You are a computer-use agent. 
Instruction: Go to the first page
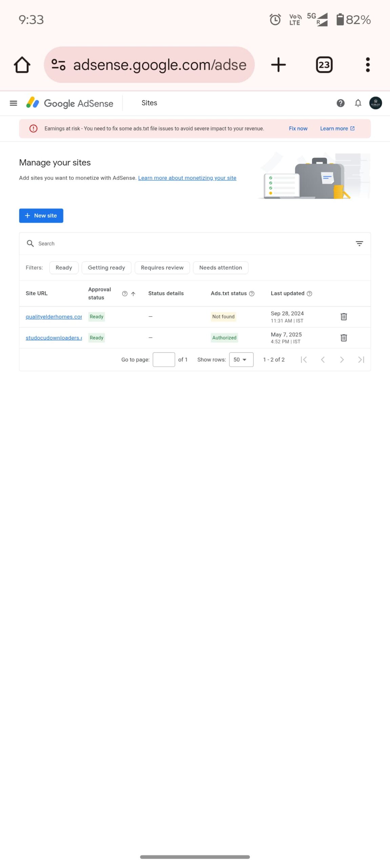pos(304,360)
